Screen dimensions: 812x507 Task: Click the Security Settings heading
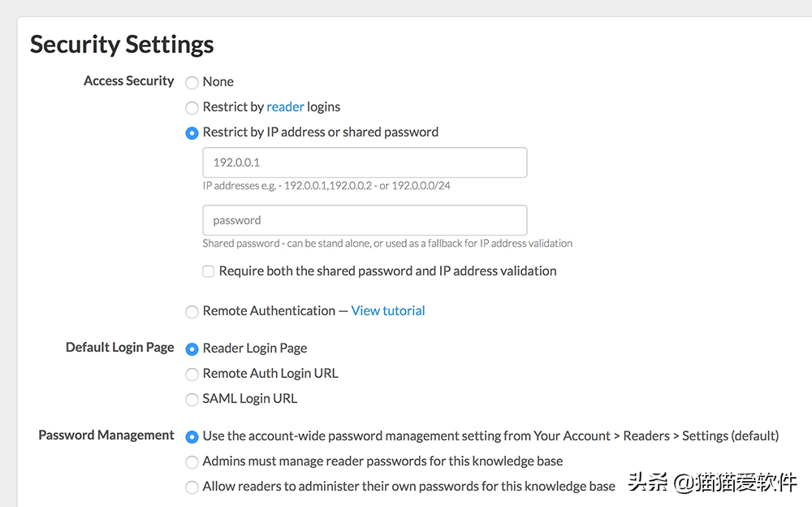pyautogui.click(x=122, y=45)
